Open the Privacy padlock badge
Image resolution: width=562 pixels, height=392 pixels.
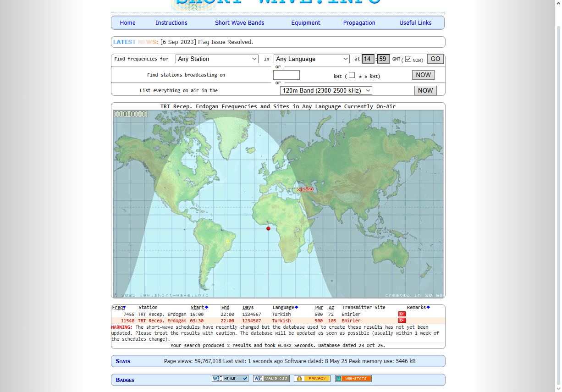coord(312,379)
